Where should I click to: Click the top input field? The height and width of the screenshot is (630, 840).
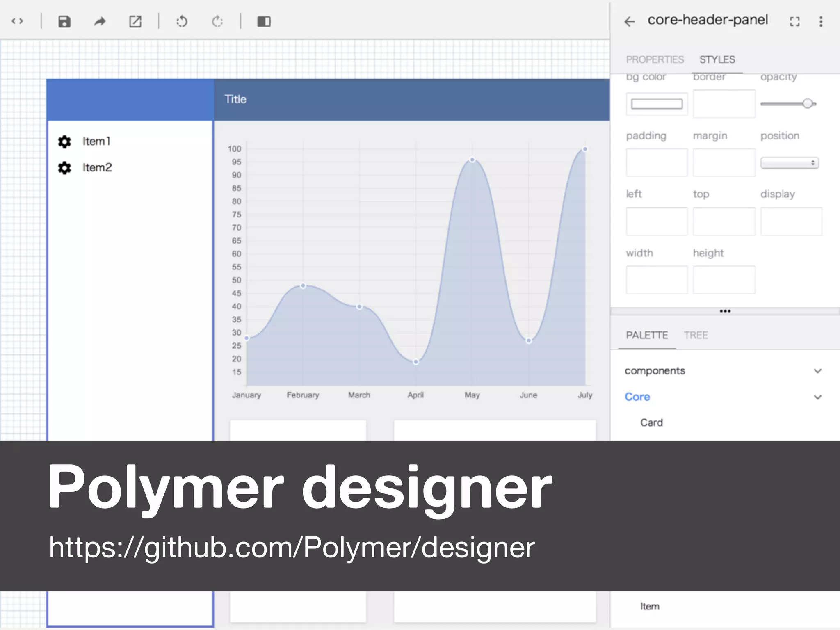pyautogui.click(x=724, y=221)
